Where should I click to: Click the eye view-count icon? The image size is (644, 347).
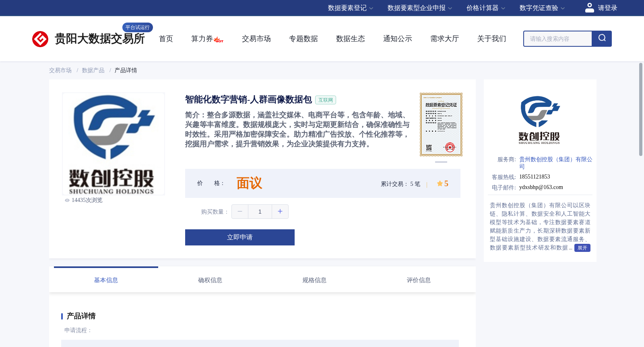tap(67, 200)
